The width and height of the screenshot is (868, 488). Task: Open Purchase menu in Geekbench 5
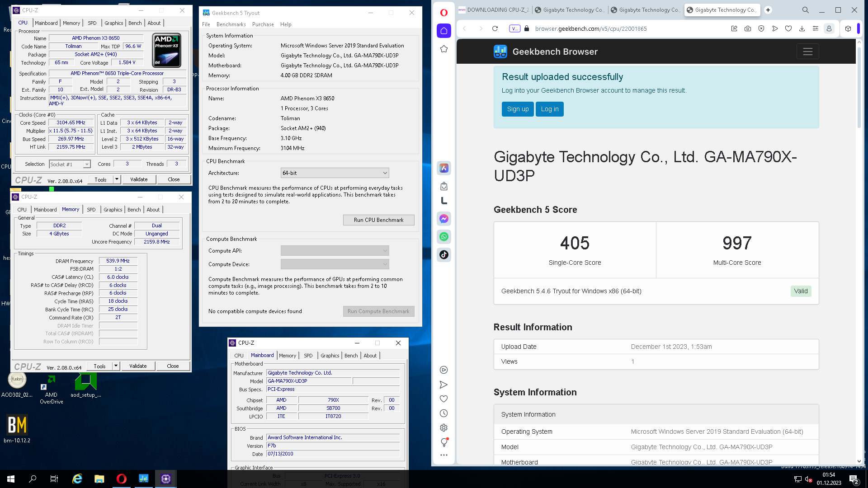click(263, 24)
